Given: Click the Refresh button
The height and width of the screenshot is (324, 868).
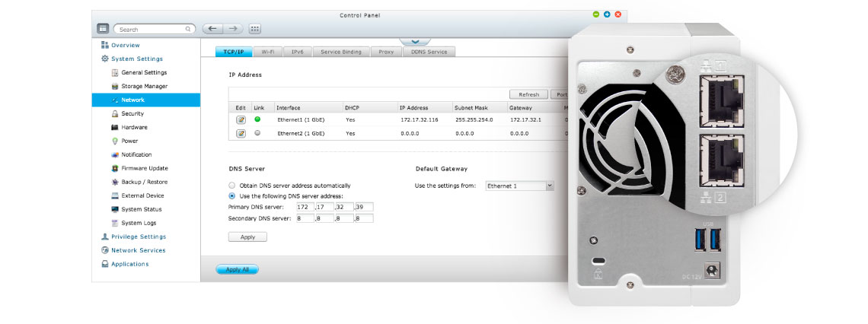Looking at the screenshot, I should tap(528, 95).
